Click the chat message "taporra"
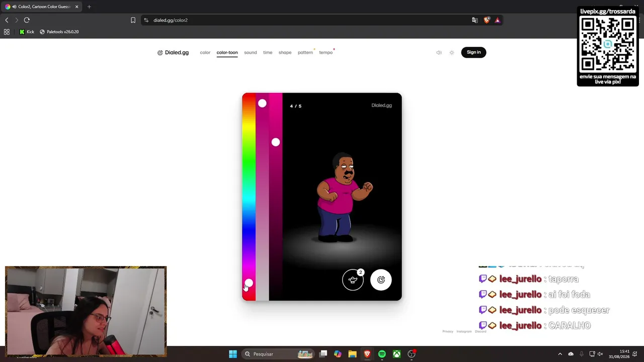Image resolution: width=644 pixels, height=362 pixels. 563,279
